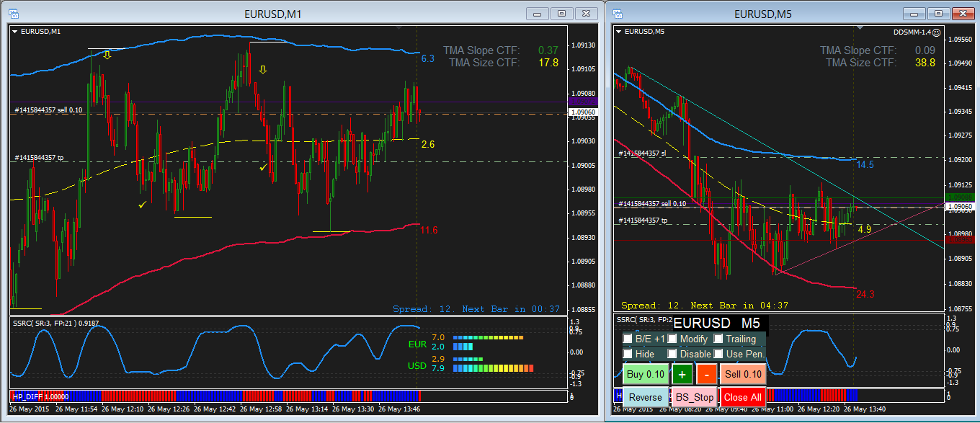Click M1 spread text showing 00:37
The width and height of the screenshot is (980, 423).
point(476,308)
